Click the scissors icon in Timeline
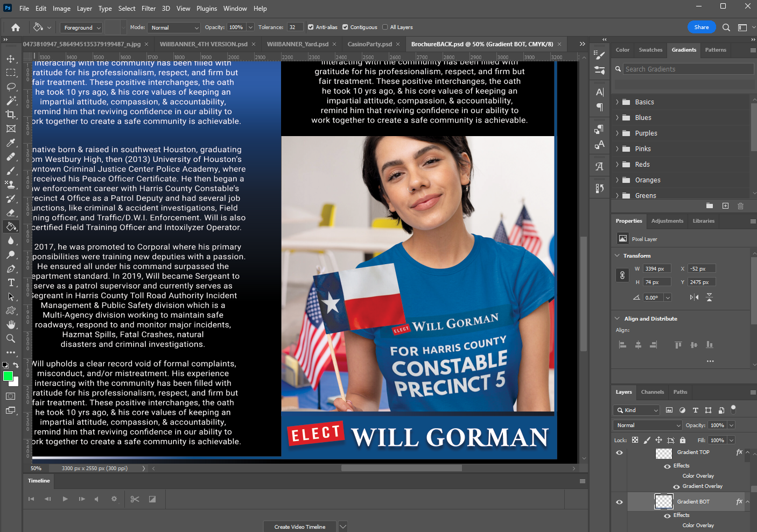This screenshot has height=532, width=757. 135,499
